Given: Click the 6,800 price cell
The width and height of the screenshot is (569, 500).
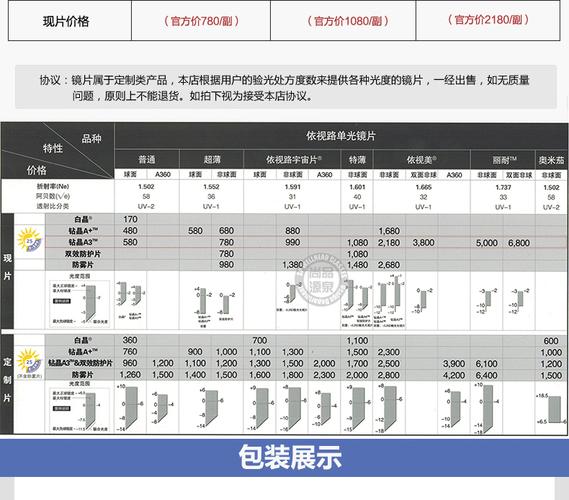Looking at the screenshot, I should 519,243.
